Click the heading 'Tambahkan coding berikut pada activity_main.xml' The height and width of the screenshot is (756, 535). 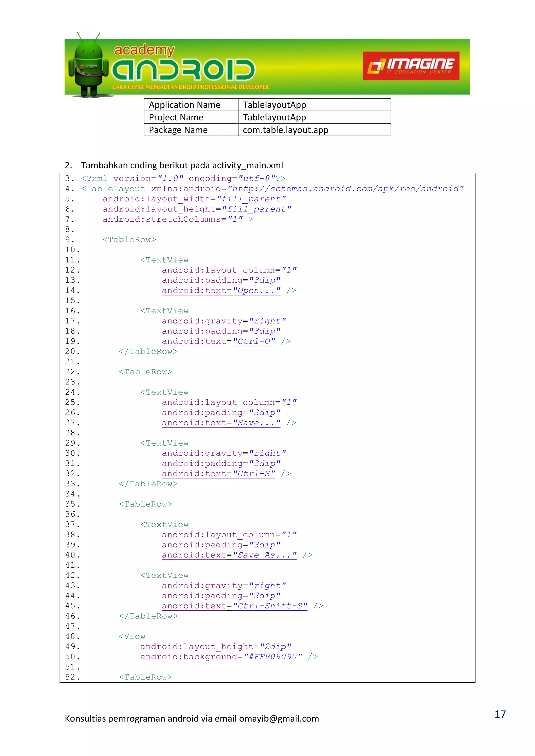point(182,165)
